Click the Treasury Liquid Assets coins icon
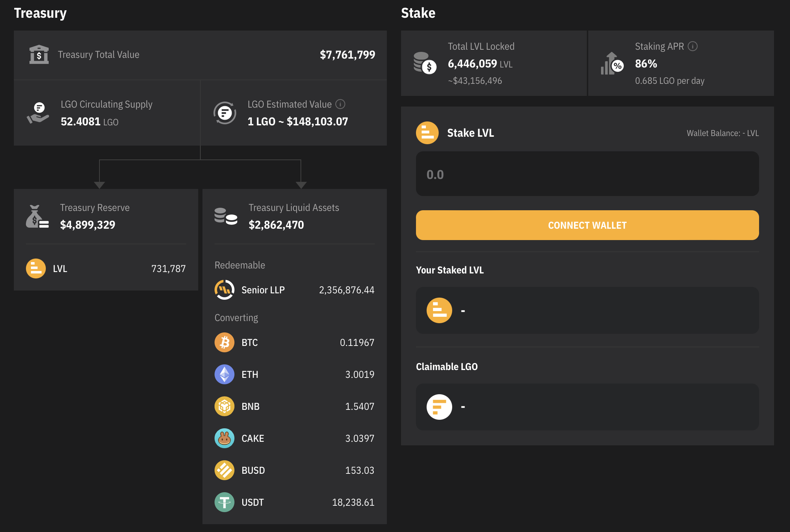The height and width of the screenshot is (532, 790). point(226,216)
